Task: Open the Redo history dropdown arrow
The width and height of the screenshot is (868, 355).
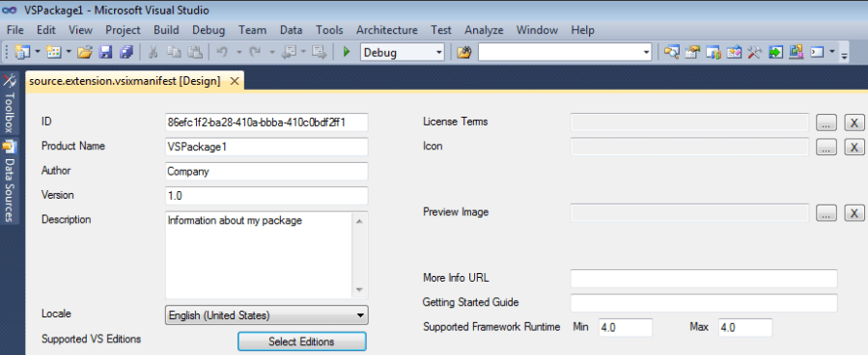Action: (272, 52)
